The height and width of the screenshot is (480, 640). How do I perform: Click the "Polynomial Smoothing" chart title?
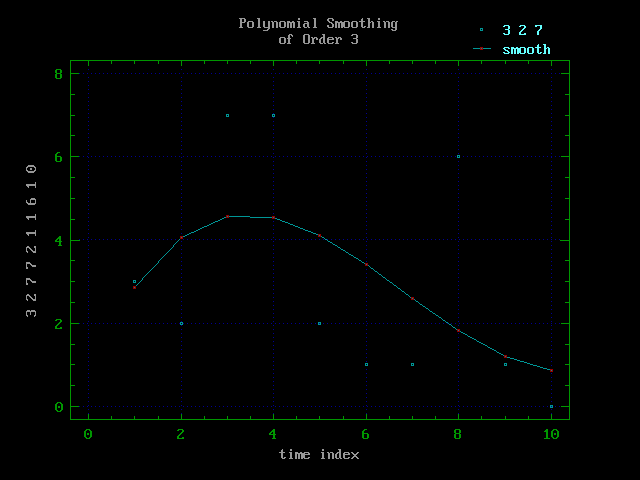coord(317,23)
